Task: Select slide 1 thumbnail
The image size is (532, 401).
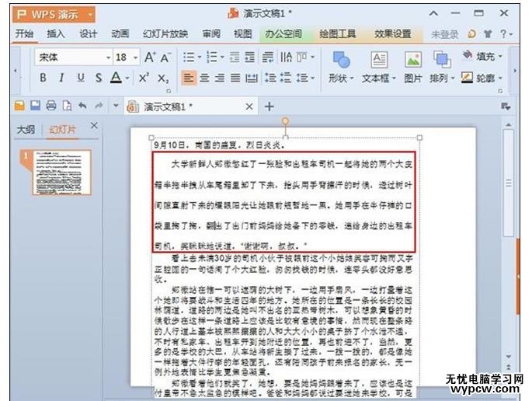Action: pyautogui.click(x=61, y=173)
